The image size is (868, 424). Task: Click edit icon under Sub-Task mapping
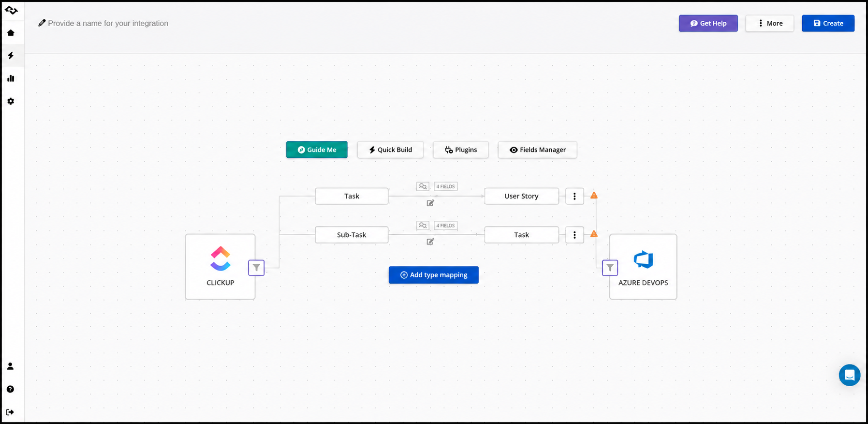point(430,241)
